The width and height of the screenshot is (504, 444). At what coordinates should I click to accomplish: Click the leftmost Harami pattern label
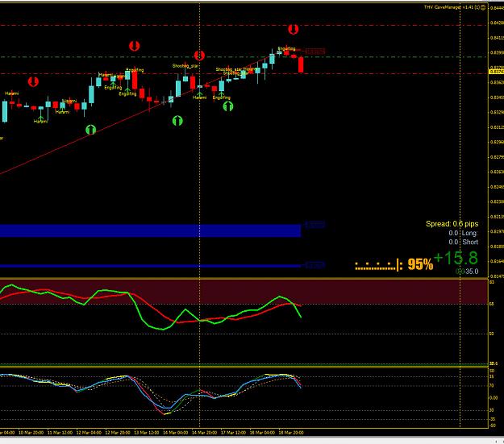click(x=11, y=93)
